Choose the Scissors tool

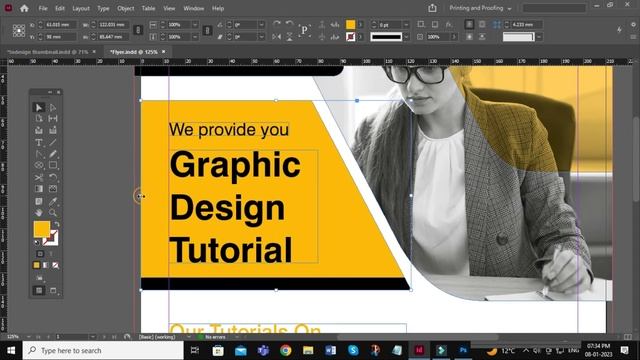click(x=39, y=178)
